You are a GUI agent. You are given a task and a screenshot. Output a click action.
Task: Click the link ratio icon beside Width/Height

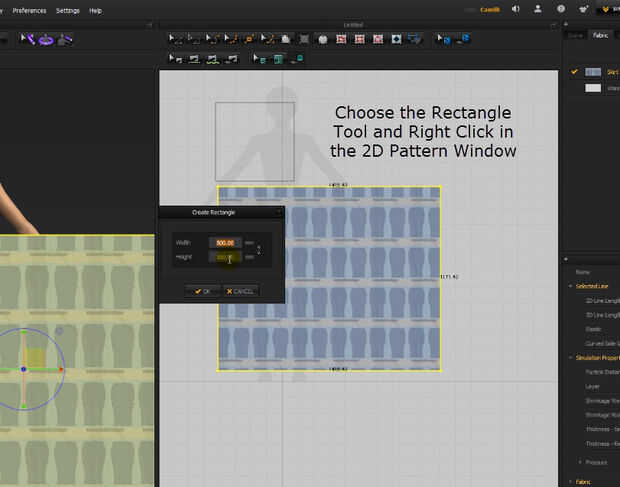[258, 249]
